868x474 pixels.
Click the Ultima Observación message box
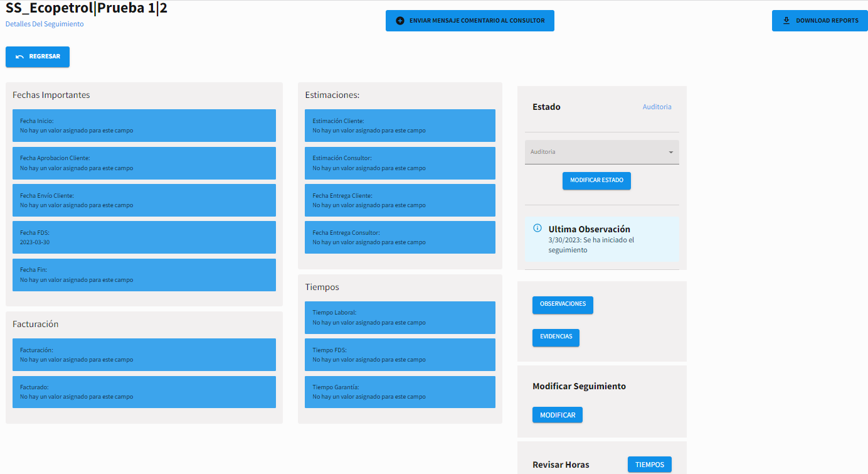pos(602,239)
